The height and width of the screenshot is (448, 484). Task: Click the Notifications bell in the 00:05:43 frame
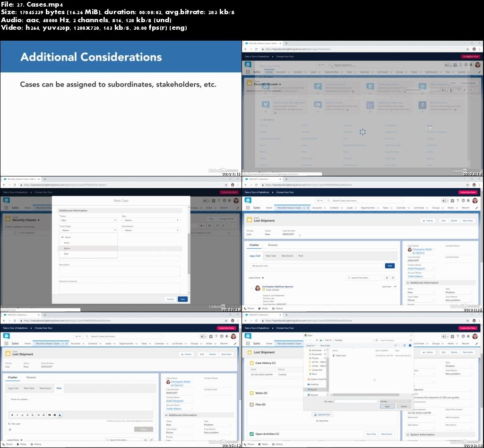226,336
